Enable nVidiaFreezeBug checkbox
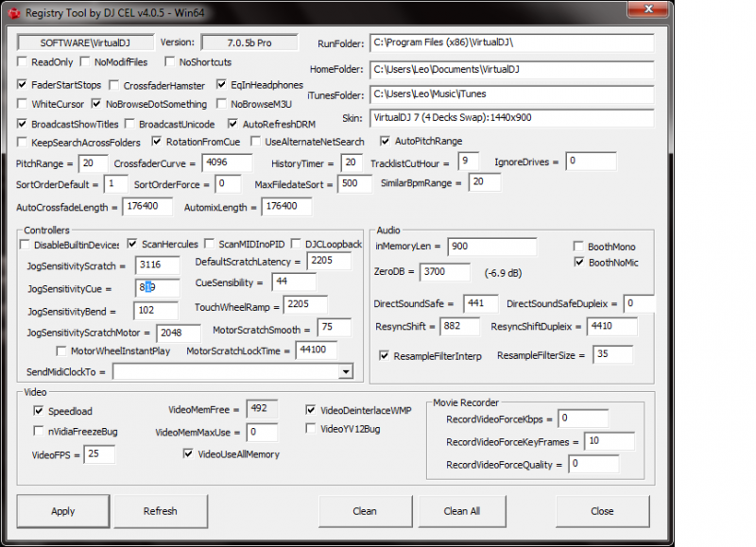The width and height of the screenshot is (756, 547). click(x=39, y=431)
